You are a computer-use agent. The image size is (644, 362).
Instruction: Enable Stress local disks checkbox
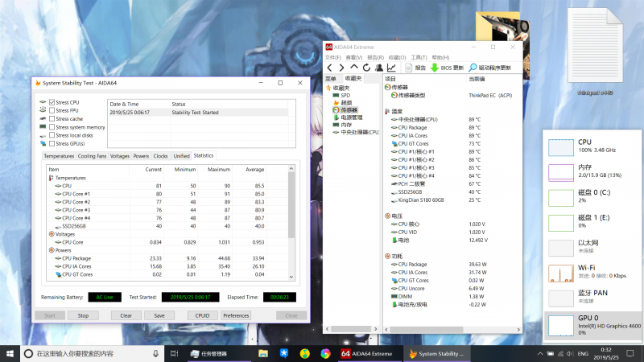click(52, 135)
